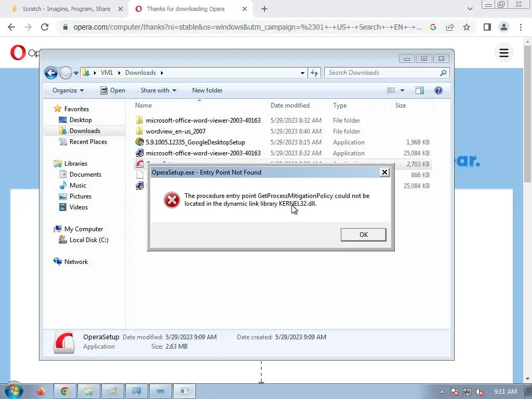Select the GoogleDesktopSetup application file
This screenshot has width=532, height=399.
195,142
